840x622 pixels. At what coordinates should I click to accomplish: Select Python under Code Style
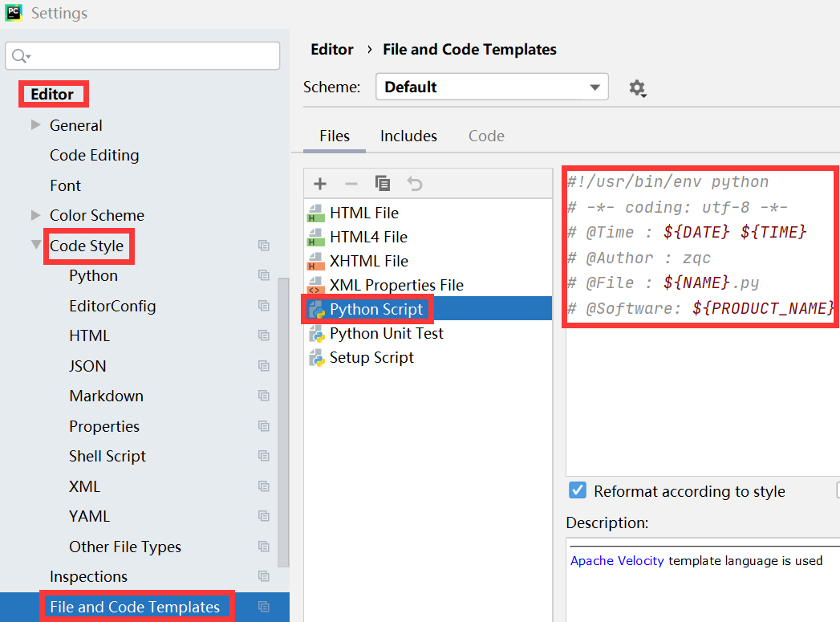click(93, 276)
